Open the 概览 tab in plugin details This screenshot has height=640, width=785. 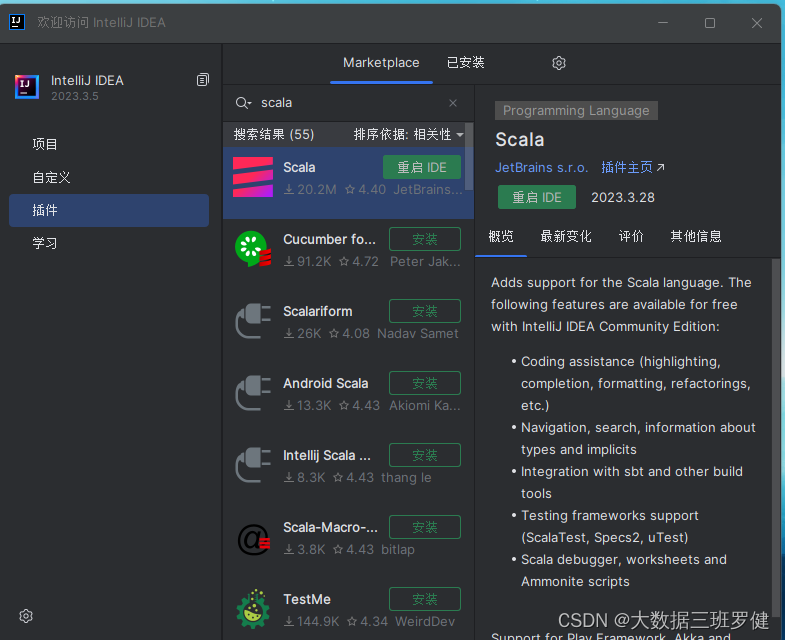pyautogui.click(x=501, y=236)
